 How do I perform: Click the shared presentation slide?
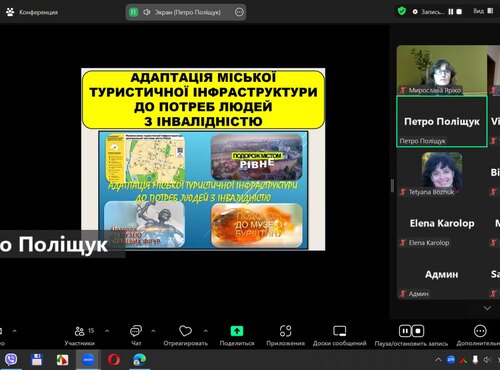pos(203,159)
